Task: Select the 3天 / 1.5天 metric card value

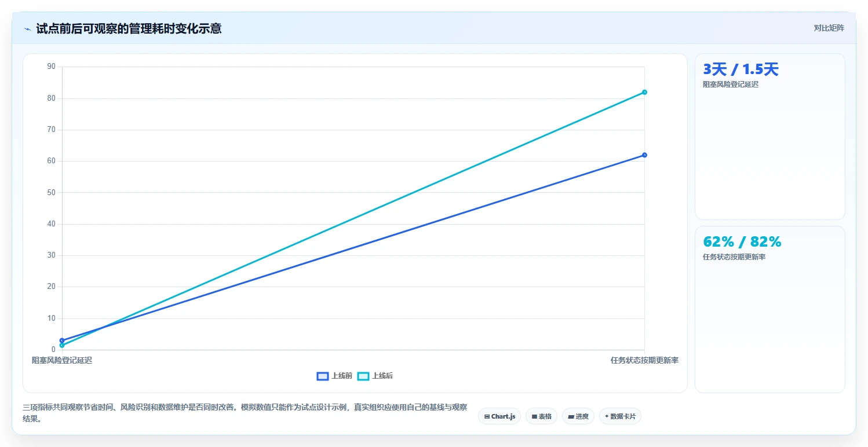Action: [741, 69]
